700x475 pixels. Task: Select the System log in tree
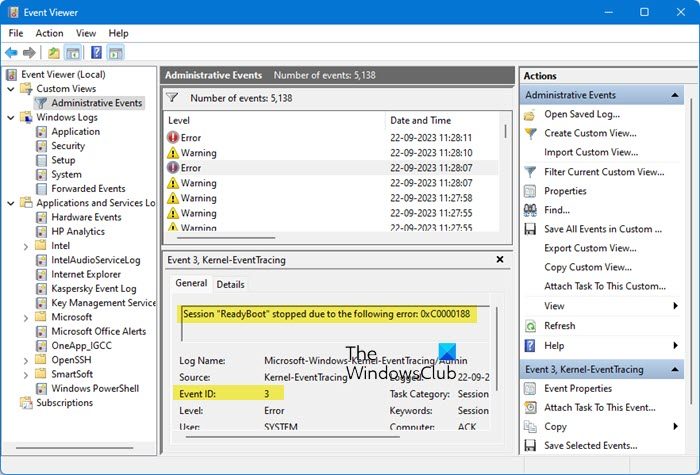pyautogui.click(x=66, y=175)
